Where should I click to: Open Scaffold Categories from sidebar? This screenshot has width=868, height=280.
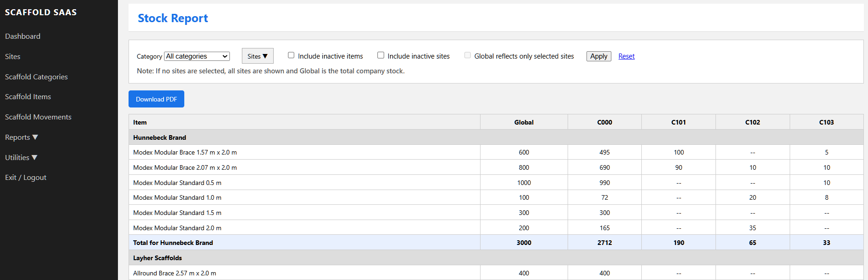[36, 77]
